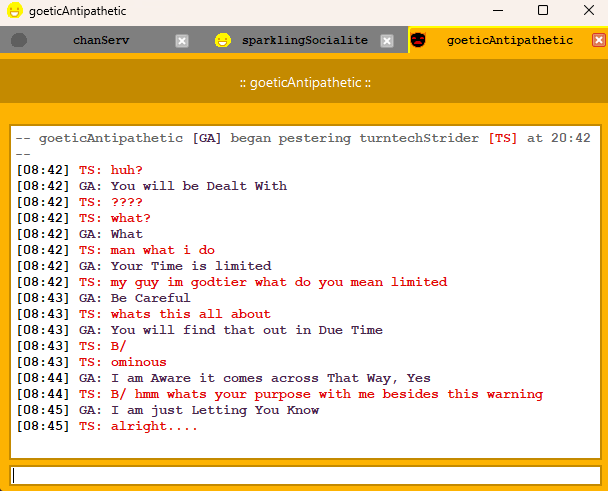The height and width of the screenshot is (491, 608).
Task: Click the message 'TS: huh?'
Action: (x=111, y=170)
